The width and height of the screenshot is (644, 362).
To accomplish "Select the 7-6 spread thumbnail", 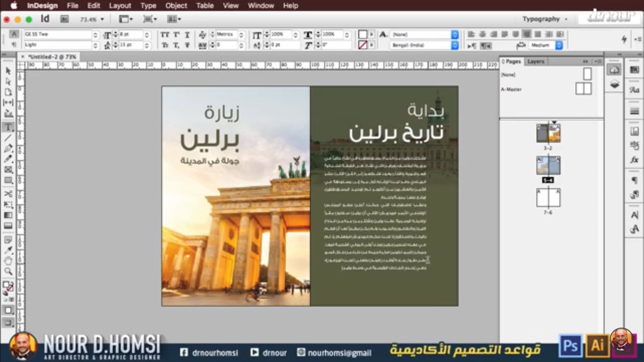I will [548, 198].
